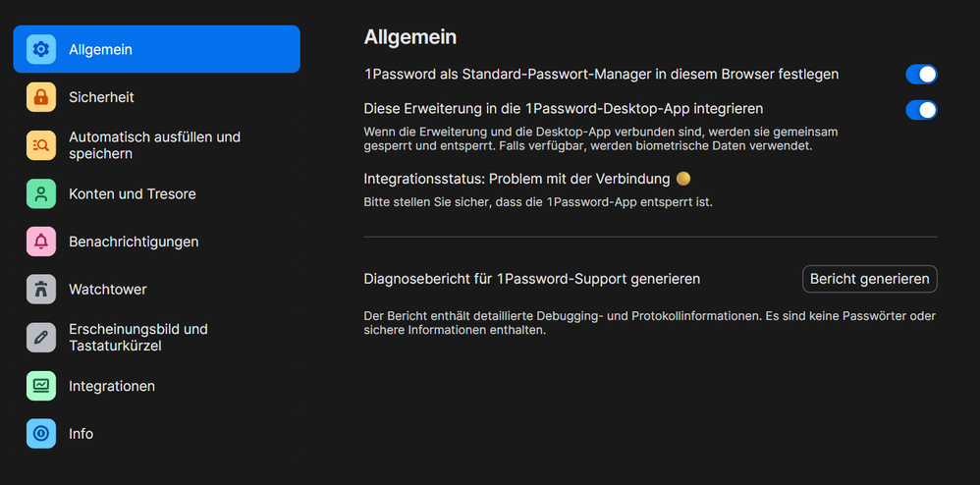The height and width of the screenshot is (485, 980).
Task: Click the gear icon next to Allgemein
Action: click(41, 49)
